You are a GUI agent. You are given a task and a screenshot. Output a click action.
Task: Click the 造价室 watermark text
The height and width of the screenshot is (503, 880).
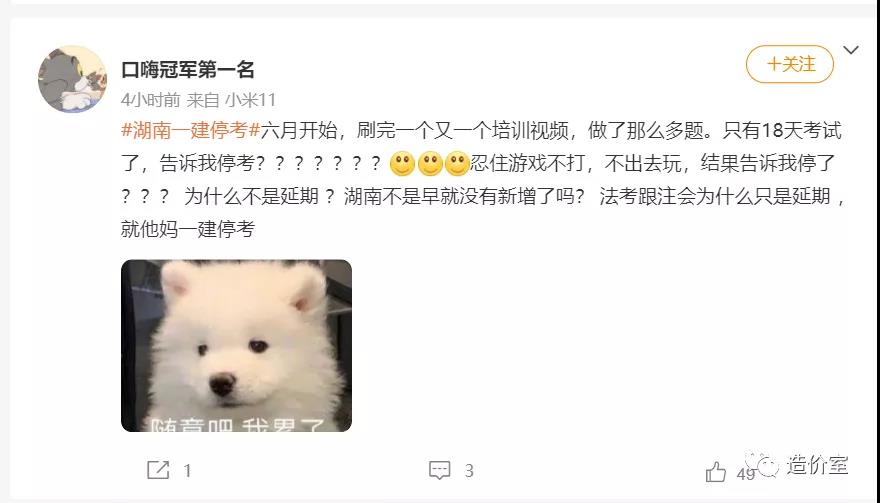[x=817, y=464]
